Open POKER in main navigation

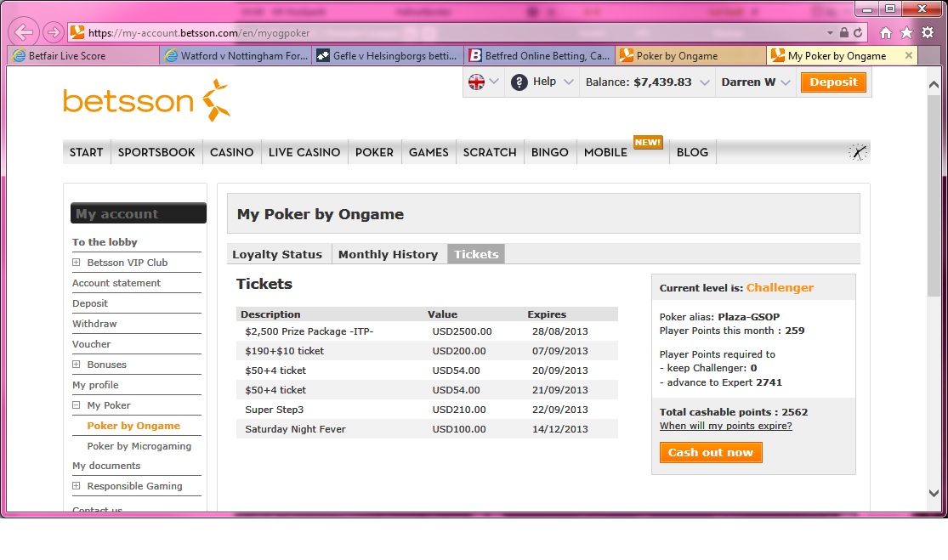pos(374,152)
